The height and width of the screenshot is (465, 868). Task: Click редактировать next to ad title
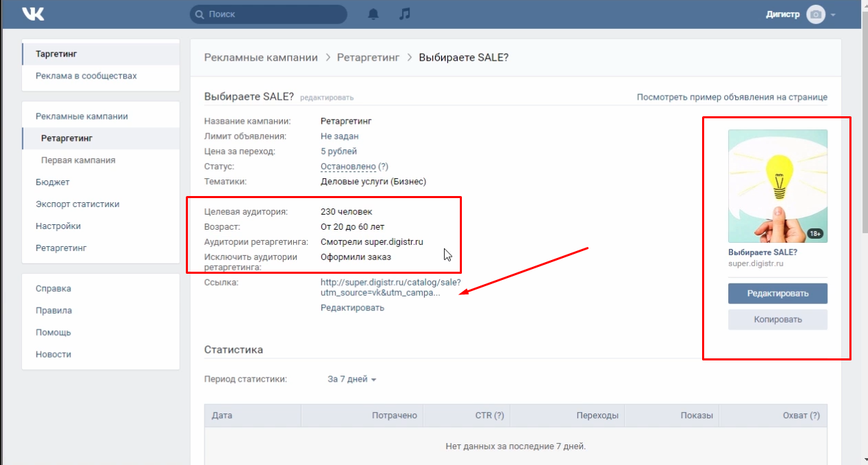[327, 98]
